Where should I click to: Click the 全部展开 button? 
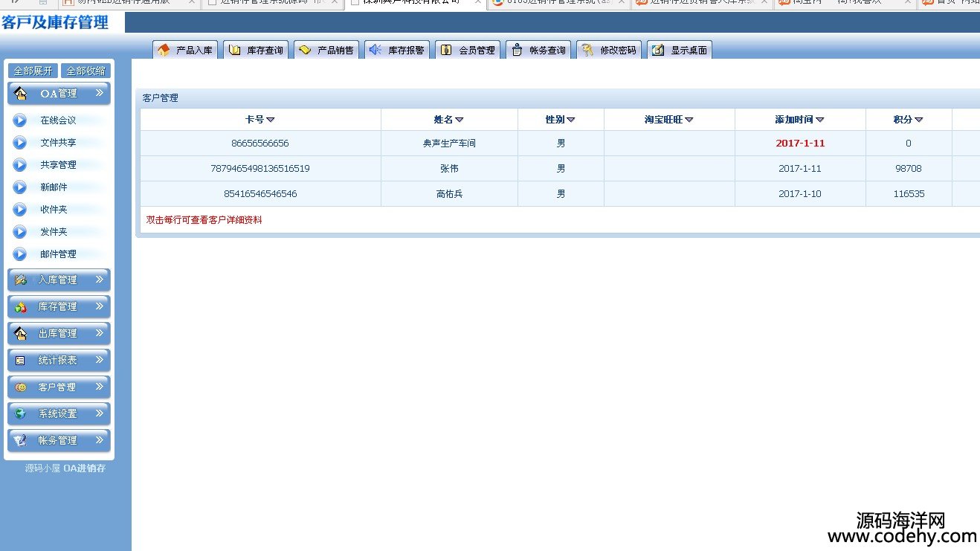tap(33, 71)
